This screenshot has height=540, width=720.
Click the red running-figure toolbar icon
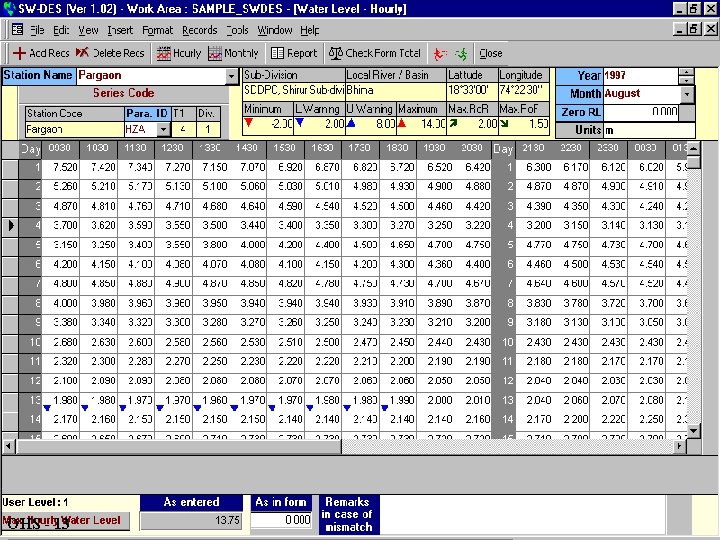click(x=438, y=53)
